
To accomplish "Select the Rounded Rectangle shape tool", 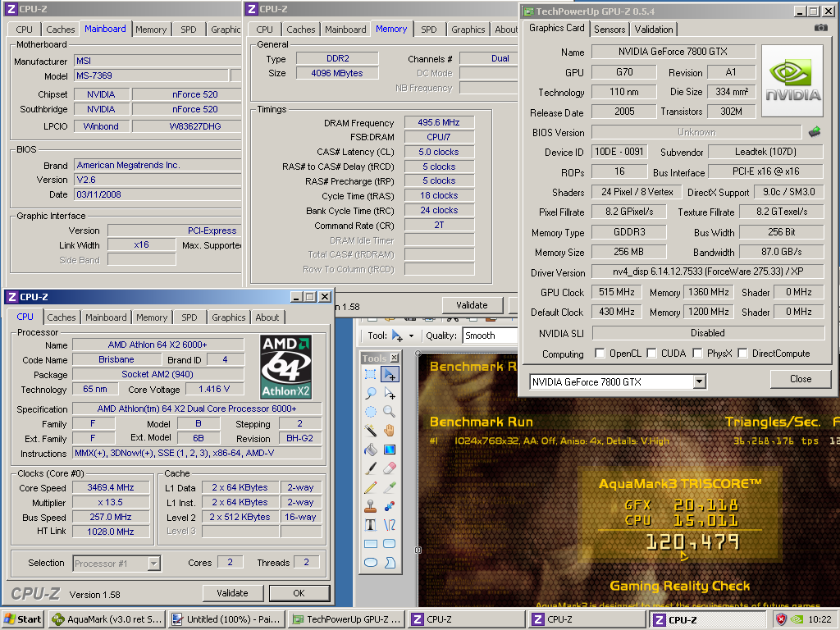I will point(390,544).
